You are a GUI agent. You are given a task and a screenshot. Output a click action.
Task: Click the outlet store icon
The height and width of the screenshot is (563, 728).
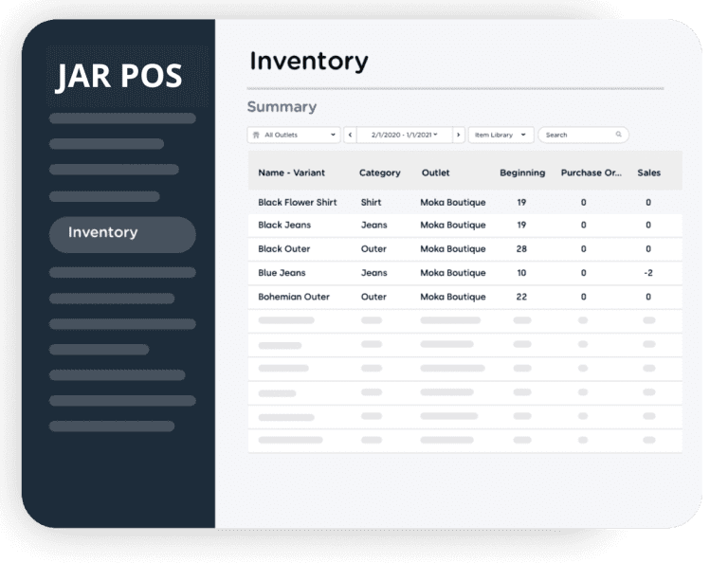pyautogui.click(x=256, y=135)
